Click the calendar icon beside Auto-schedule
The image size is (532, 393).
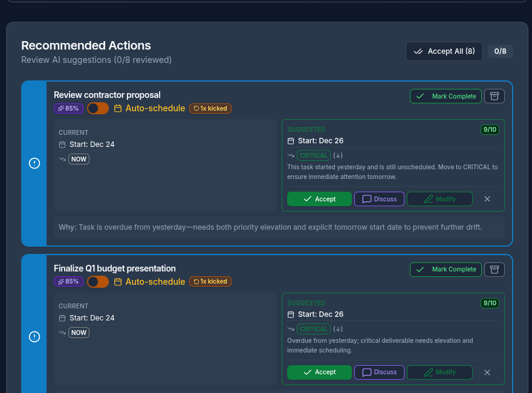click(117, 108)
